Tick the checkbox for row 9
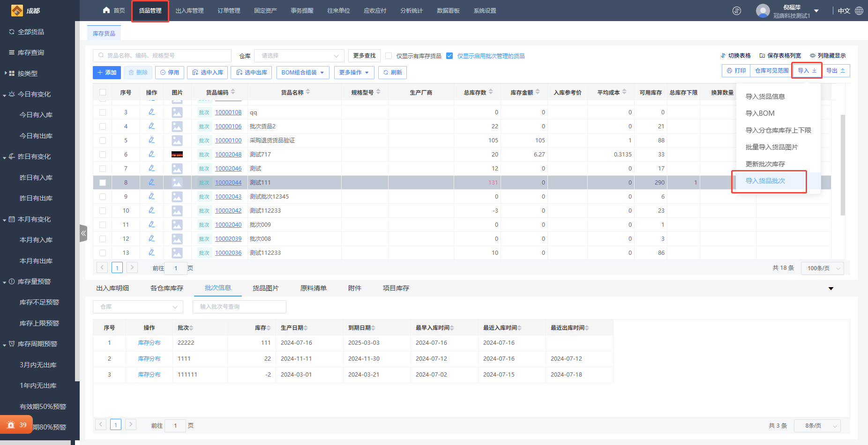Image resolution: width=868 pixels, height=445 pixels. (x=103, y=197)
